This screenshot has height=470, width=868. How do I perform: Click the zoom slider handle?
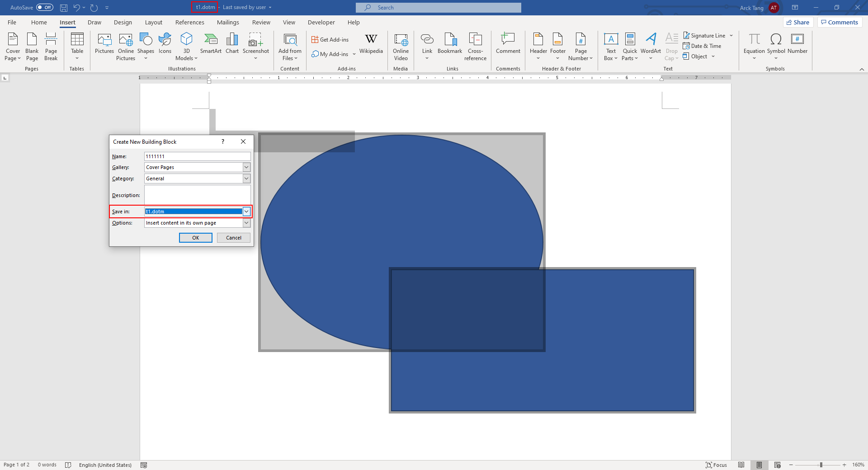click(x=821, y=465)
